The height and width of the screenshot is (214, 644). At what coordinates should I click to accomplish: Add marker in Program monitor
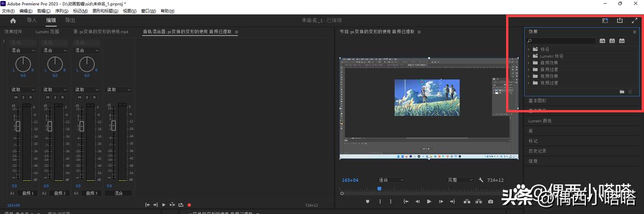coord(368,202)
